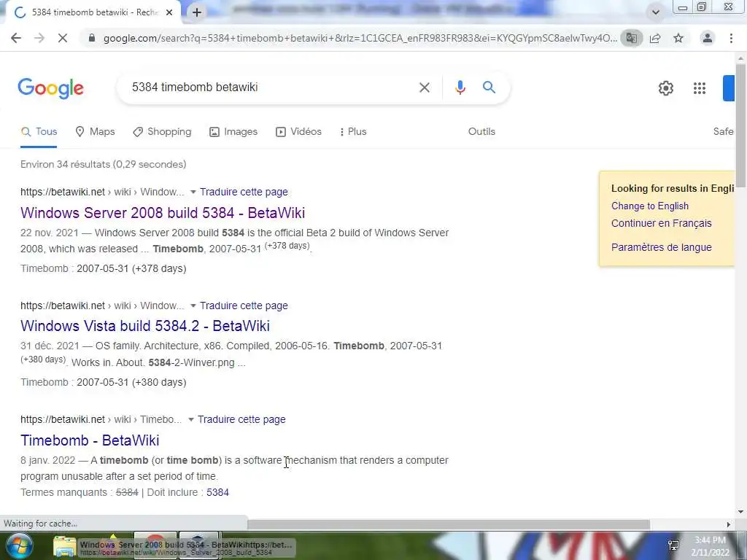The image size is (747, 560).
Task: Click the scroll right arrow
Action: [x=729, y=524]
